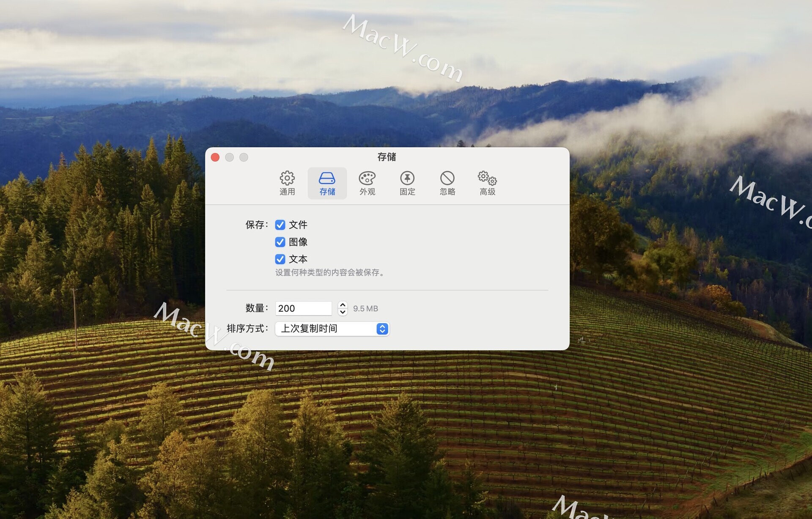
Task: Toggle the 图像 (Images) checkbox
Action: pos(280,242)
